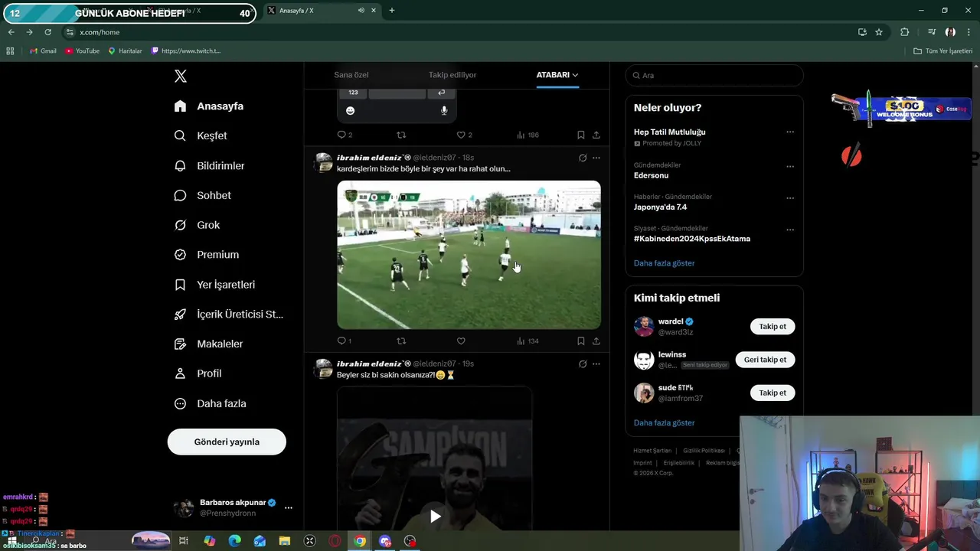View site information icon in address bar
This screenshot has height=551, width=980.
tap(70, 32)
